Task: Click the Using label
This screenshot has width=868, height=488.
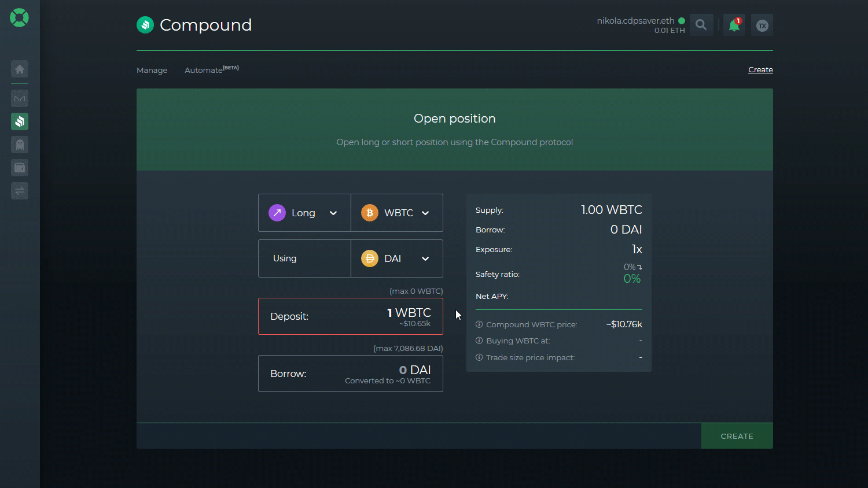Action: (x=285, y=258)
